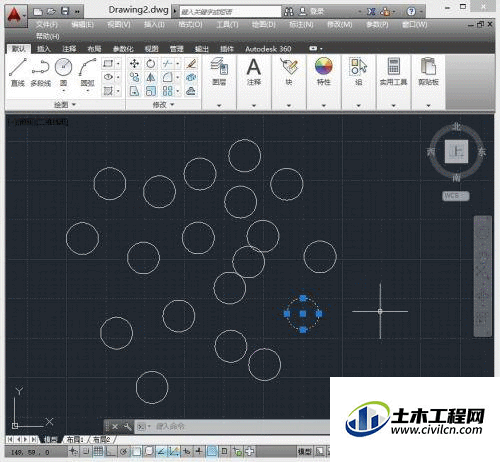Click the Move tool in Modify panel
This screenshot has height=462, width=500.
[134, 63]
